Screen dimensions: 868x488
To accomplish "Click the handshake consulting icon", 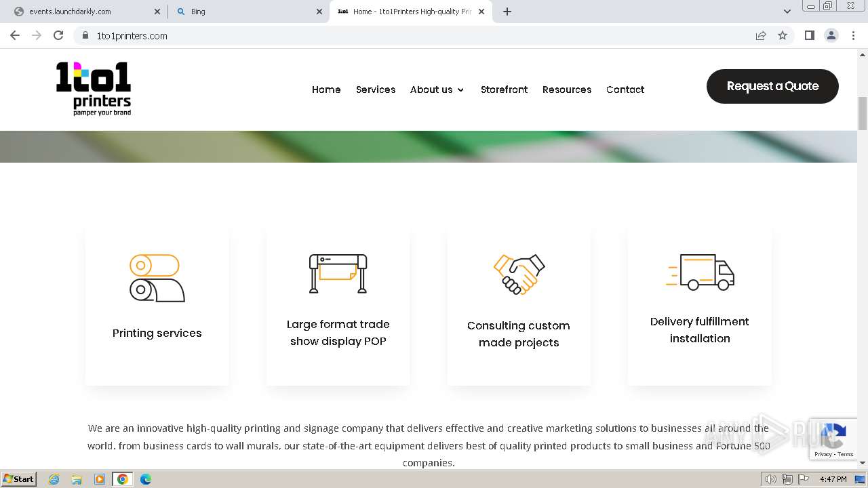I will (x=519, y=274).
